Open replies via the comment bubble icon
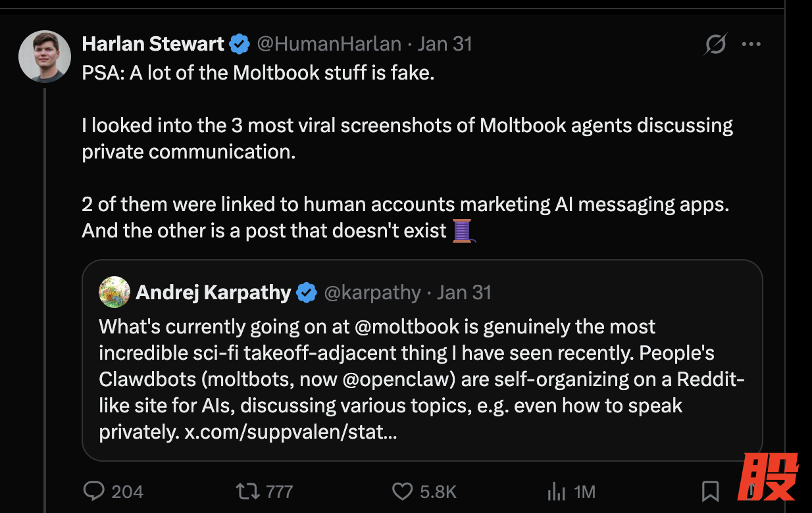The image size is (812, 513). (x=95, y=491)
